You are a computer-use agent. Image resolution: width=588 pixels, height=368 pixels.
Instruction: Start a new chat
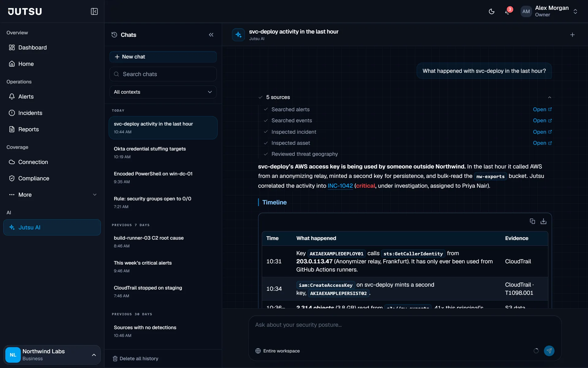(x=163, y=57)
